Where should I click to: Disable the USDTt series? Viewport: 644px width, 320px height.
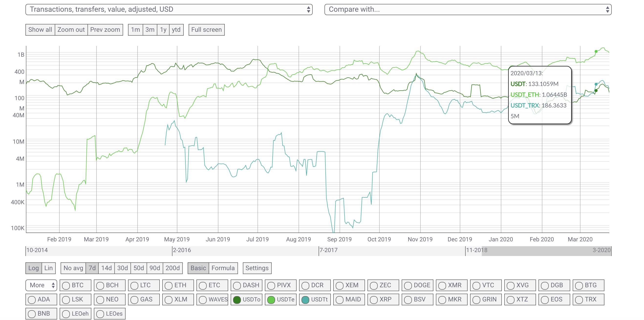(x=315, y=299)
